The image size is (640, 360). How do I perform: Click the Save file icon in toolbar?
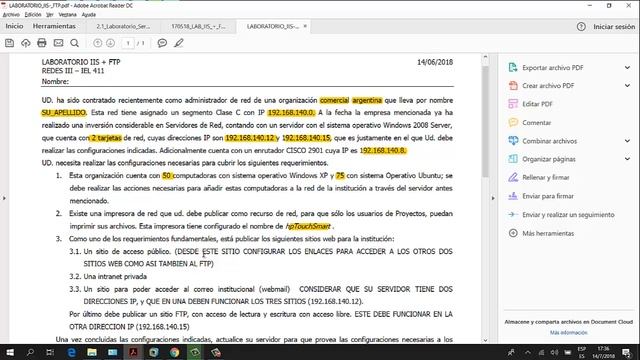coord(9,43)
